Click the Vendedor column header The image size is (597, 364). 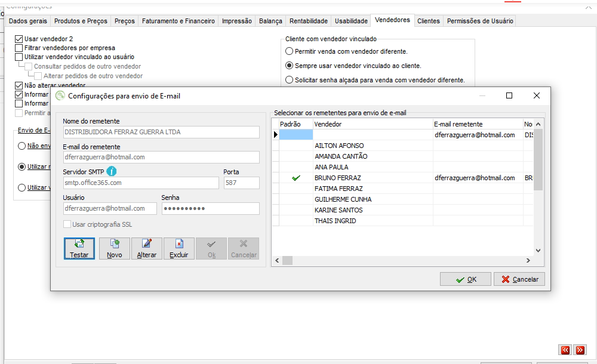click(373, 124)
